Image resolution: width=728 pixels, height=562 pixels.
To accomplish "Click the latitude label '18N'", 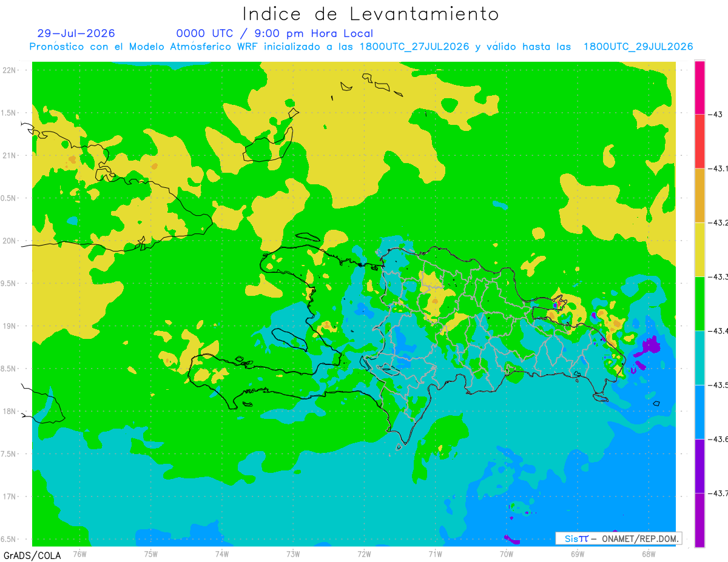I will [x=10, y=411].
